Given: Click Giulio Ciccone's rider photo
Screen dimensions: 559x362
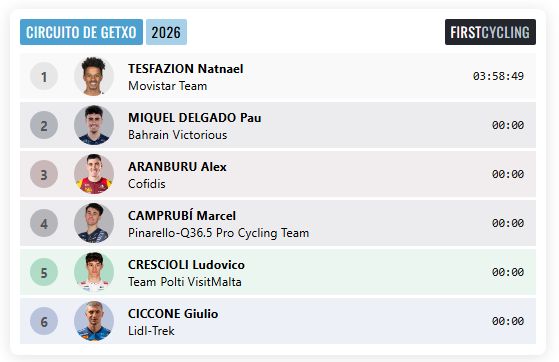Looking at the screenshot, I should click(94, 321).
